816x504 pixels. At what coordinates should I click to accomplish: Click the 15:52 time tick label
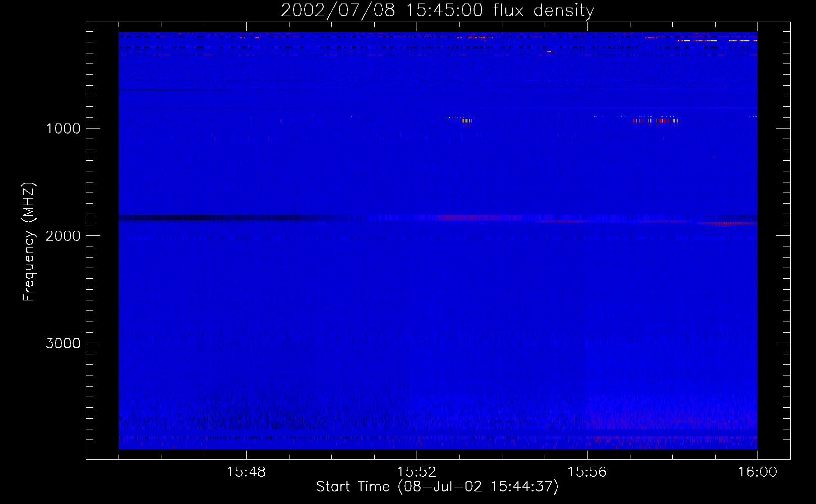[417, 472]
